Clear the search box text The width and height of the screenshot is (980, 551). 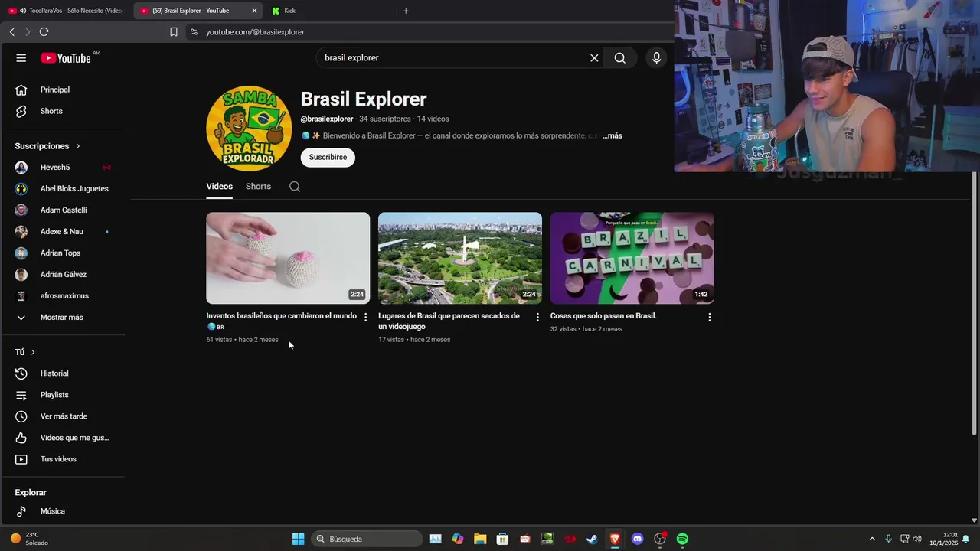(594, 58)
